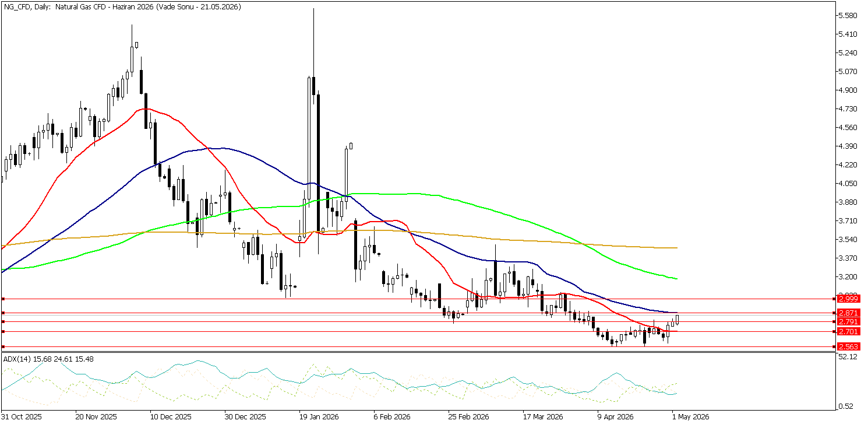Select the 3.880 price axis value
Viewport: 868px width, 424px height.
(x=848, y=202)
